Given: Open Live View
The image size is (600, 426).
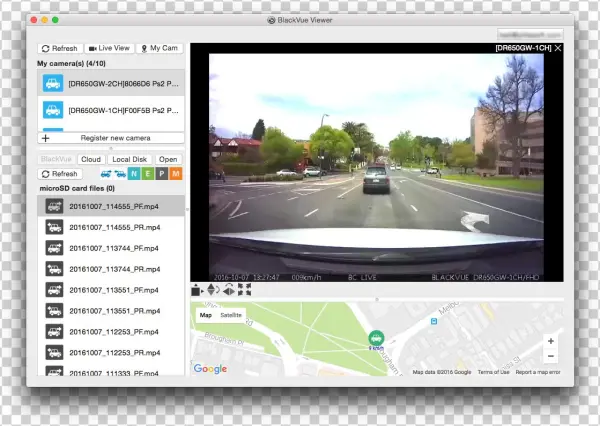Looking at the screenshot, I should (x=109, y=48).
